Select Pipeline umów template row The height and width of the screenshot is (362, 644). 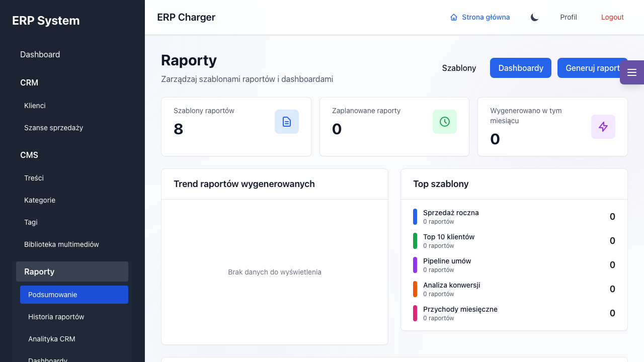pyautogui.click(x=514, y=265)
